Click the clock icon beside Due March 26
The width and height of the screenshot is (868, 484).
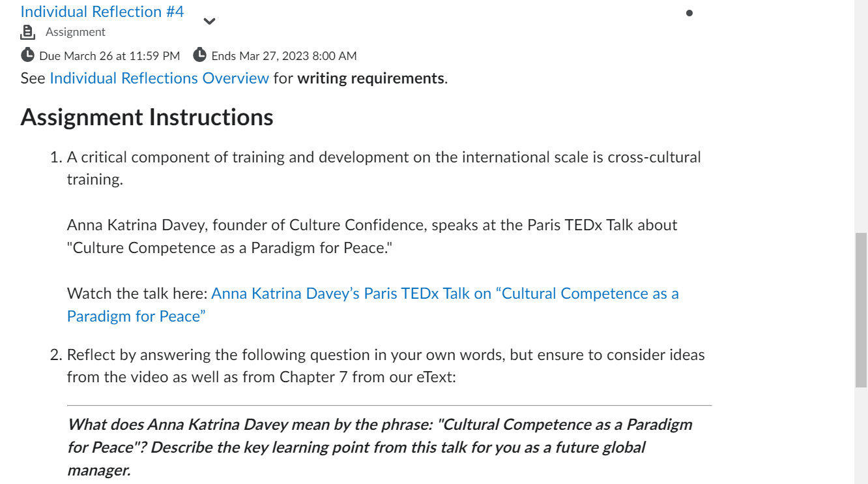(x=28, y=55)
